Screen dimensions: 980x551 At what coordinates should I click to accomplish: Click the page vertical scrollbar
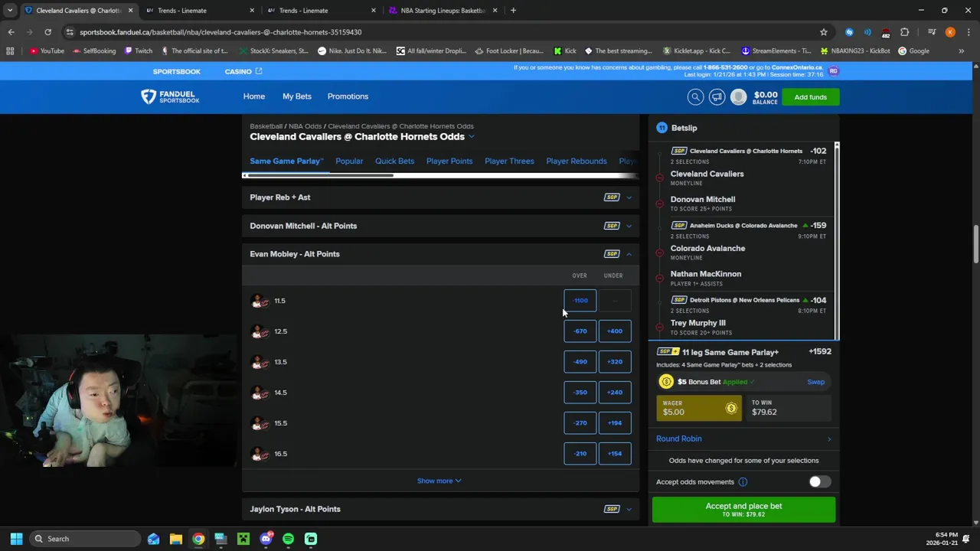(x=975, y=245)
